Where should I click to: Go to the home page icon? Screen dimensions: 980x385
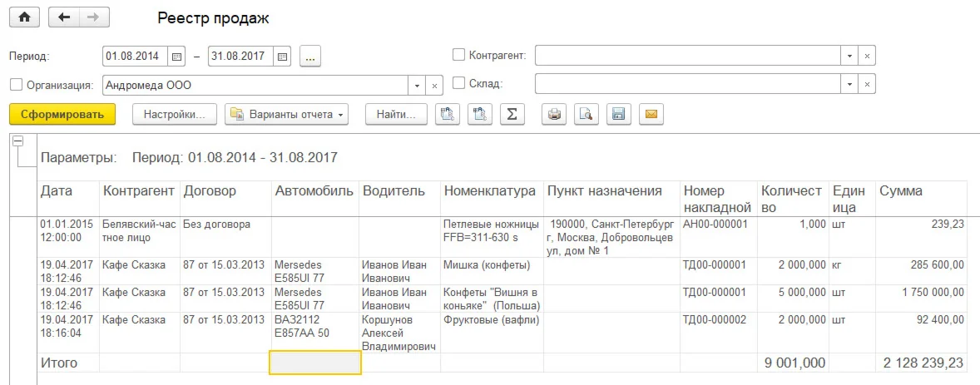click(x=24, y=17)
